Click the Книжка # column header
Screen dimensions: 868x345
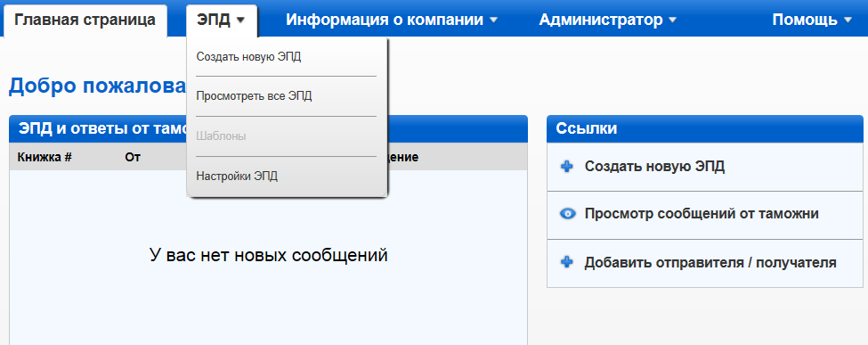pyautogui.click(x=45, y=157)
